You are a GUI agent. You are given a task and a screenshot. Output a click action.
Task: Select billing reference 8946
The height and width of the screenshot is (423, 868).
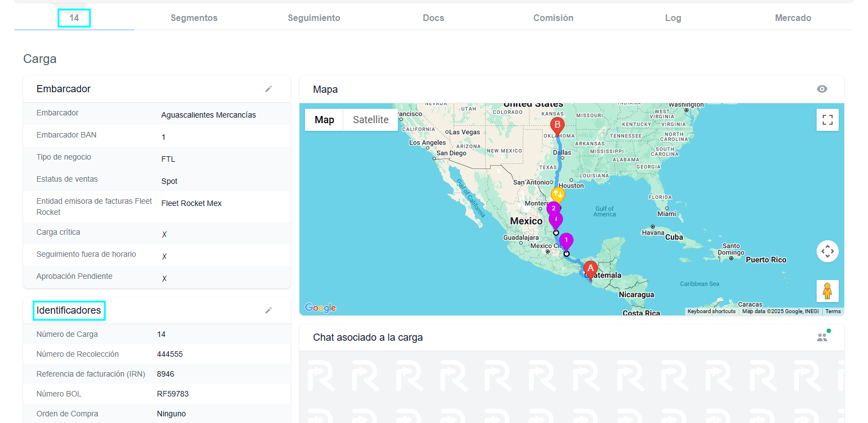(165, 374)
